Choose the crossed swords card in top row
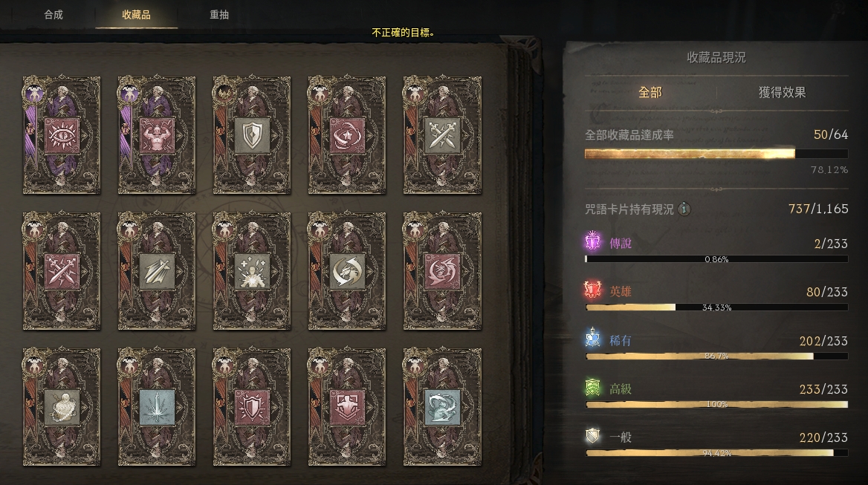Viewport: 868px width, 485px height. (442, 135)
